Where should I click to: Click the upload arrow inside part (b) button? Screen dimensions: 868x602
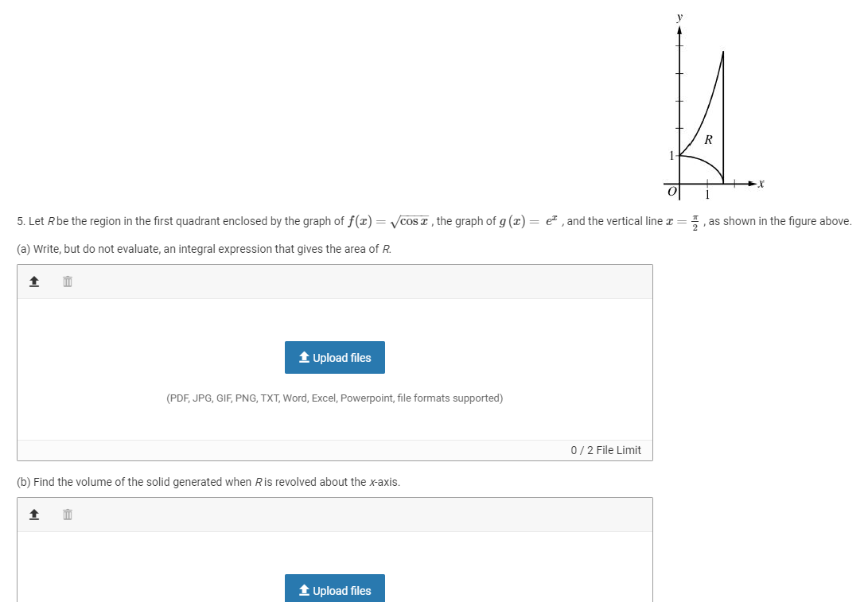click(303, 590)
